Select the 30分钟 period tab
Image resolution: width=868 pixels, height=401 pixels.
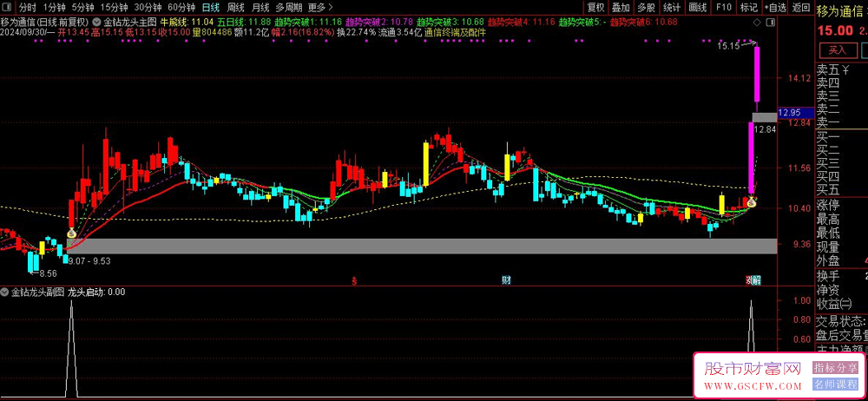point(148,7)
